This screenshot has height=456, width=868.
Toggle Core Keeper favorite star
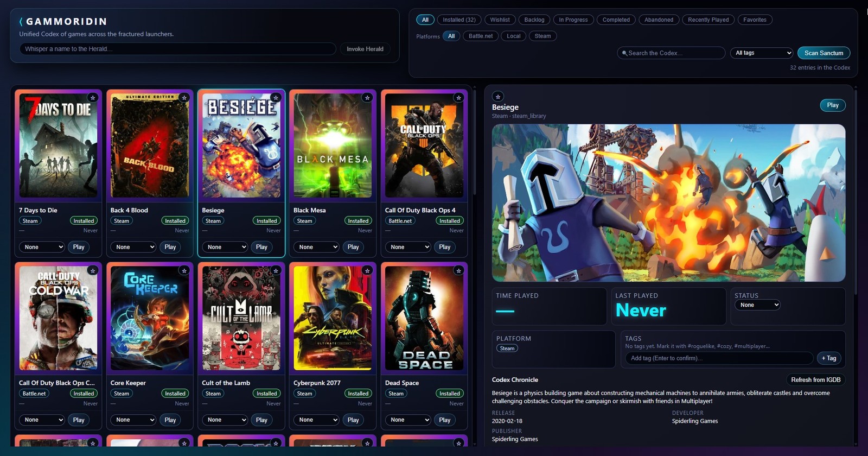coord(184,270)
